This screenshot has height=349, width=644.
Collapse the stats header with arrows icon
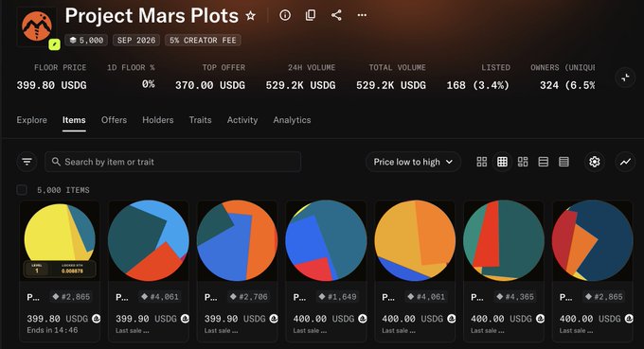[x=625, y=78]
